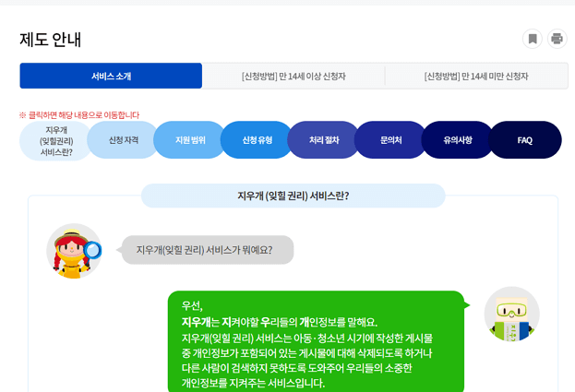575x392 pixels.
Task: Click the green answer speech bubble
Action: 316,341
